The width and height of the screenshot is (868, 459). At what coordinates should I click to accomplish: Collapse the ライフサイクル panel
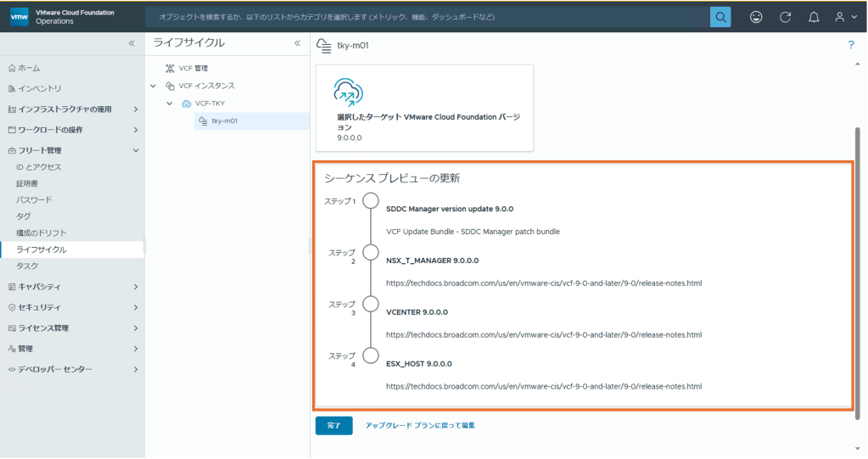click(x=297, y=42)
